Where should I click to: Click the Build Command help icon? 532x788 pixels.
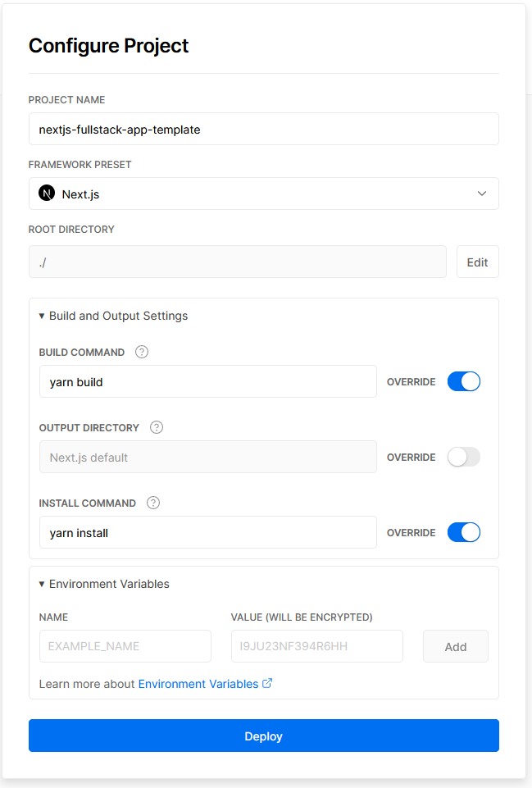point(142,352)
